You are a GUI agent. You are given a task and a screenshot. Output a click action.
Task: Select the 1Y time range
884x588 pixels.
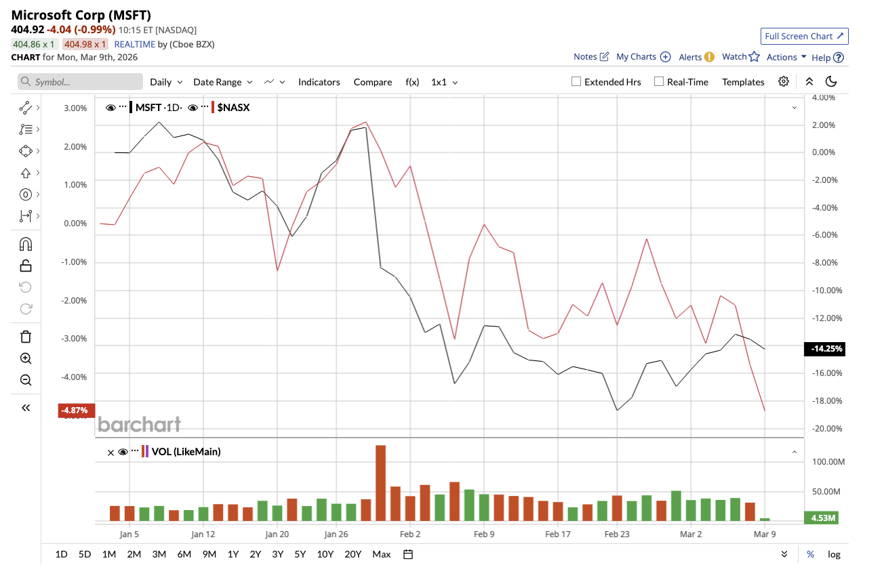[233, 554]
